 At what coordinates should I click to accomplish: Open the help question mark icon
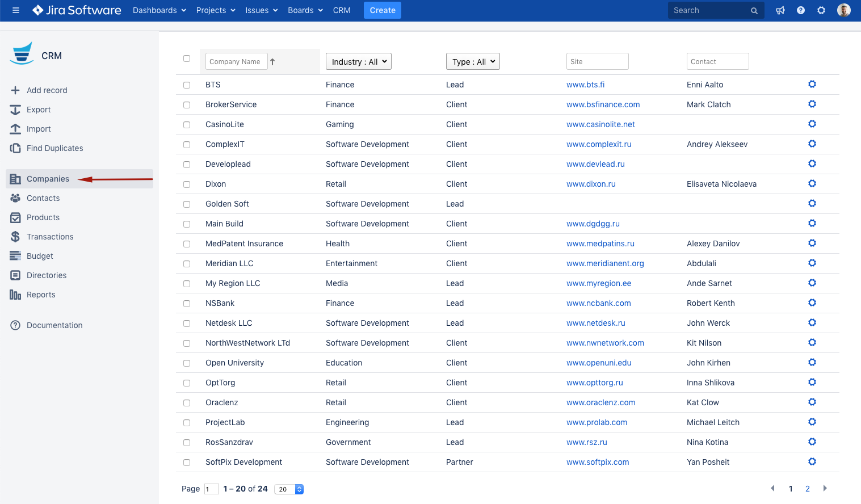[x=801, y=10]
